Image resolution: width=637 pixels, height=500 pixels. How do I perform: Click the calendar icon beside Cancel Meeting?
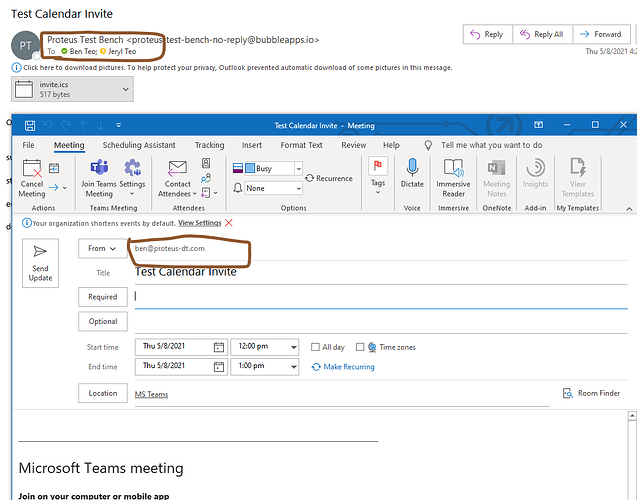tap(54, 168)
